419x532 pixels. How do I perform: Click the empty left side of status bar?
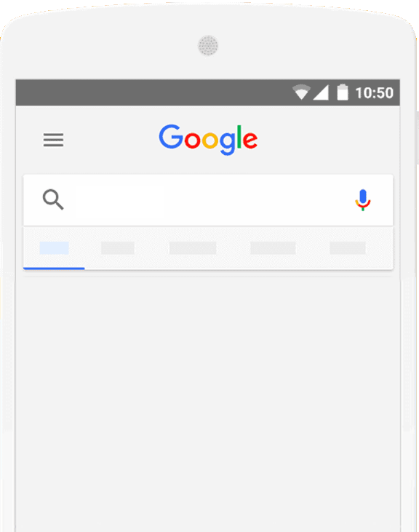tap(153, 92)
